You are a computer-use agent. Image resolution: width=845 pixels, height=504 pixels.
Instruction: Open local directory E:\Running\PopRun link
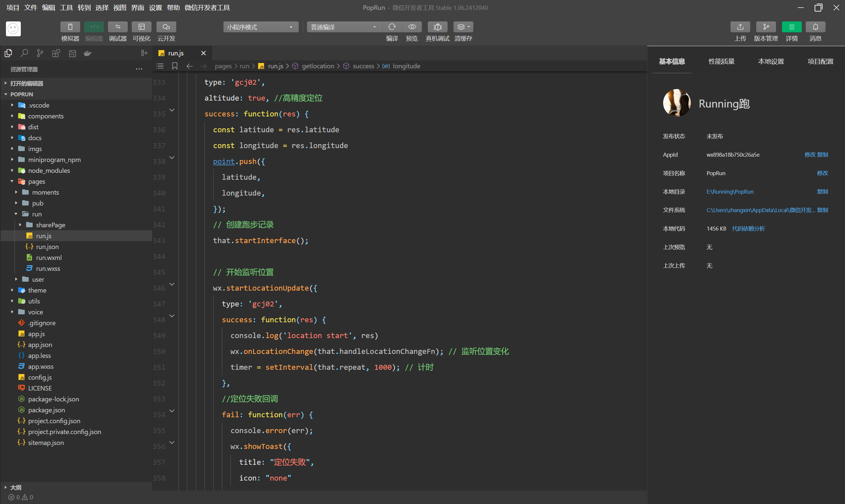pos(730,192)
